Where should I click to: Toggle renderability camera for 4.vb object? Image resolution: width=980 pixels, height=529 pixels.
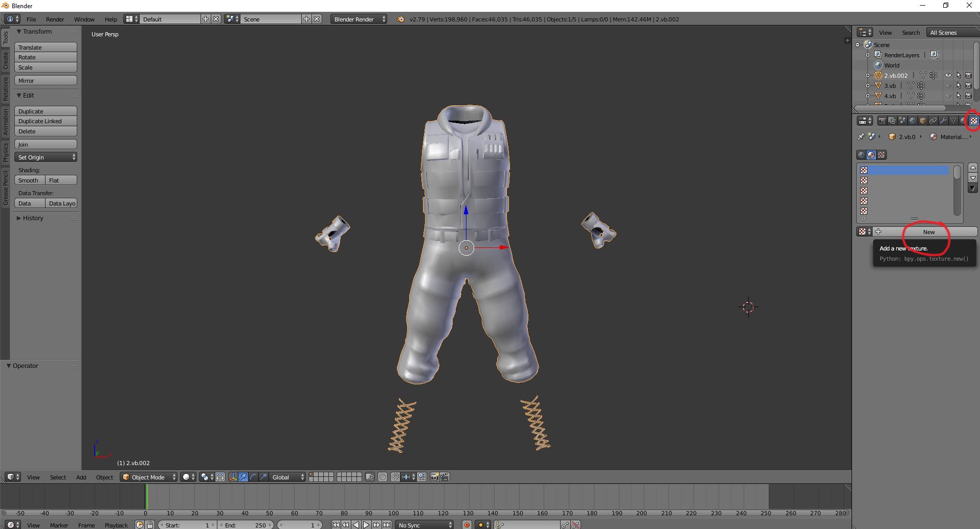(968, 96)
